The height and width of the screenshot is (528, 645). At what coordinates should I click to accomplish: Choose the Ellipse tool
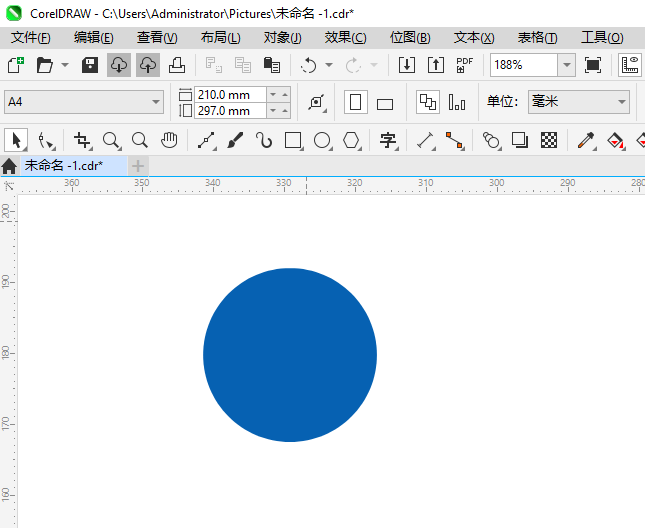[322, 140]
